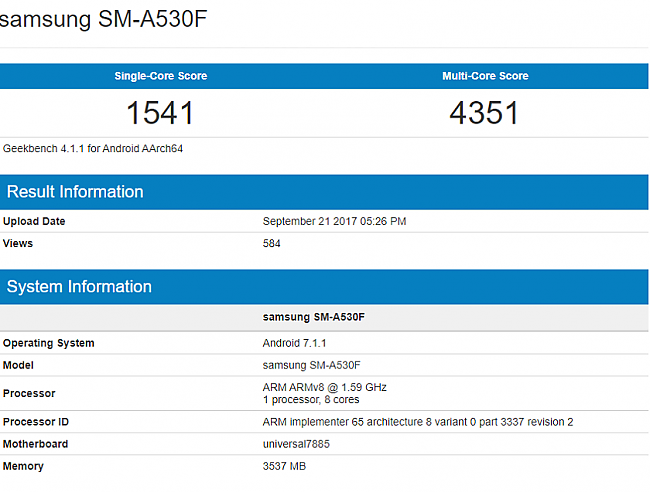Select the date 'September 21 2017 05:26 PM'

(334, 221)
